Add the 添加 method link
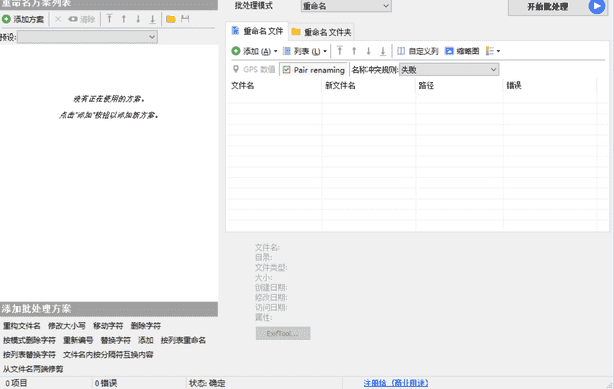The image size is (614, 389). 146,340
